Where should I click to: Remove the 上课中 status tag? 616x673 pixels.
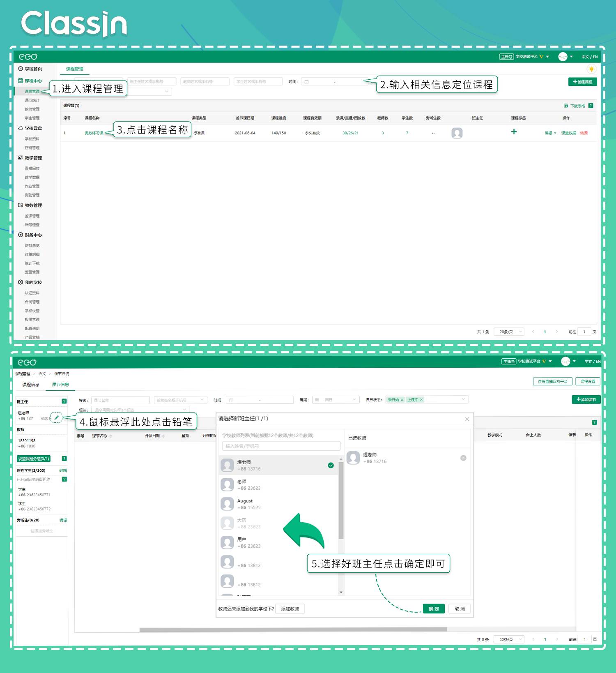click(421, 400)
